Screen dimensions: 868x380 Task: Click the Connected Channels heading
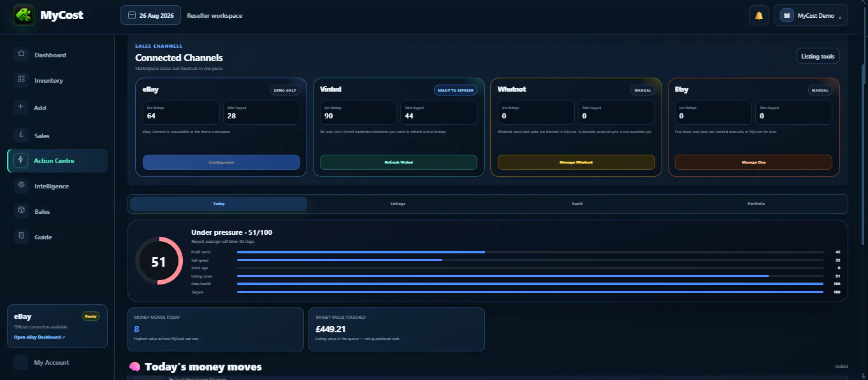coord(179,58)
